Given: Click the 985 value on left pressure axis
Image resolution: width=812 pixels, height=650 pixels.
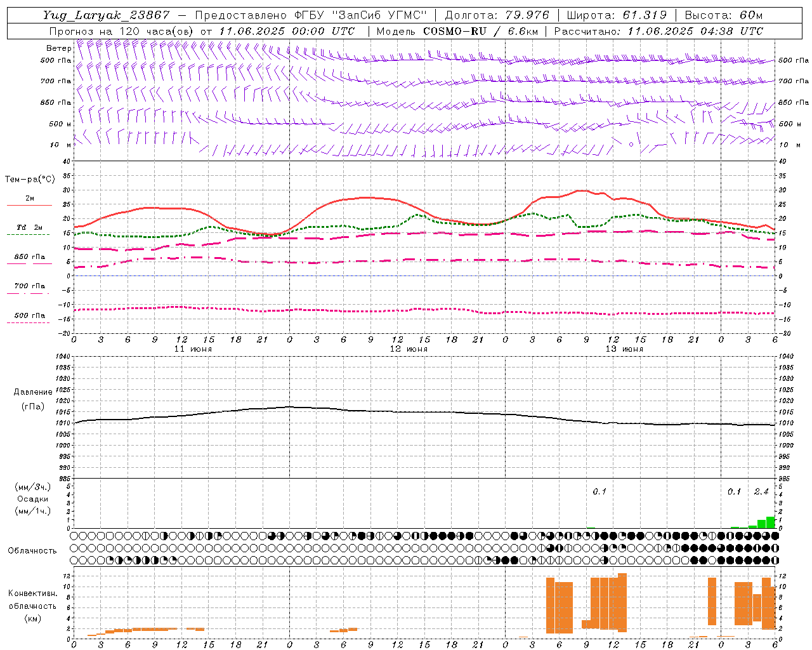Looking at the screenshot, I should tap(64, 479).
